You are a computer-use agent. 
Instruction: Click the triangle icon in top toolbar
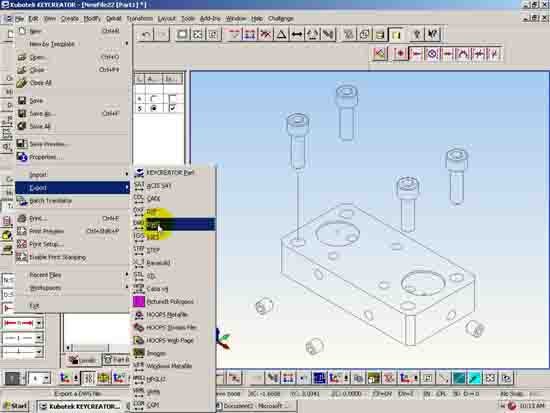[x=281, y=34]
